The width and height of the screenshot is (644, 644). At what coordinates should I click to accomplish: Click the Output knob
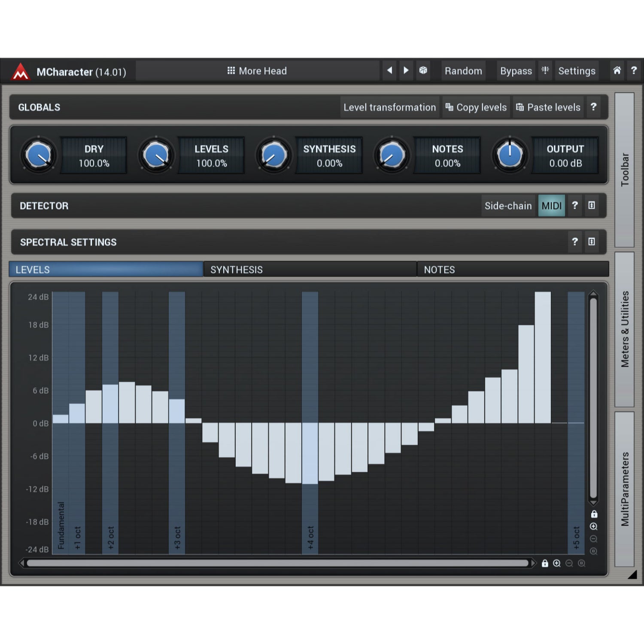[510, 155]
